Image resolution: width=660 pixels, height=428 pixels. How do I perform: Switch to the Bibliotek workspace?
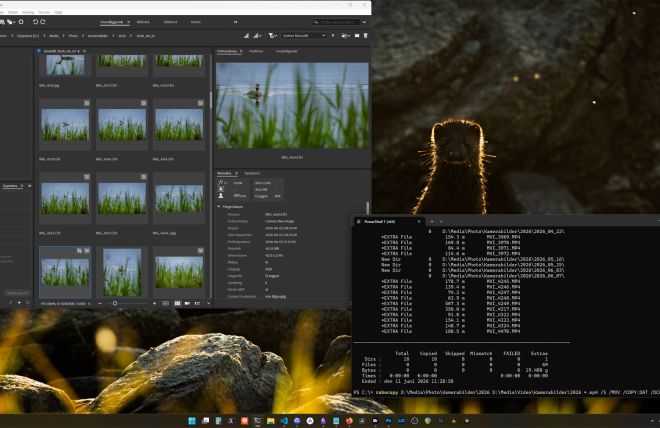point(143,22)
